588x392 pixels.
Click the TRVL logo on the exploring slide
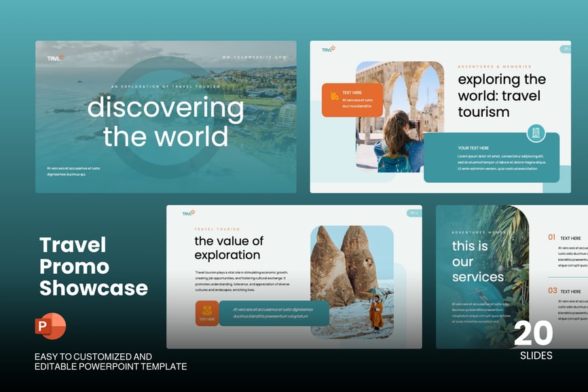click(x=329, y=49)
